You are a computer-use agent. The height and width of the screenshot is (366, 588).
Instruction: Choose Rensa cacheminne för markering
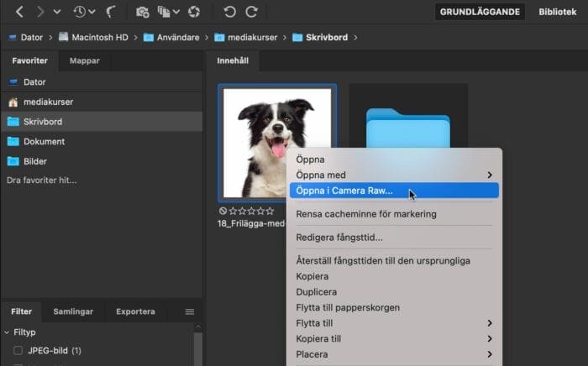click(394, 214)
